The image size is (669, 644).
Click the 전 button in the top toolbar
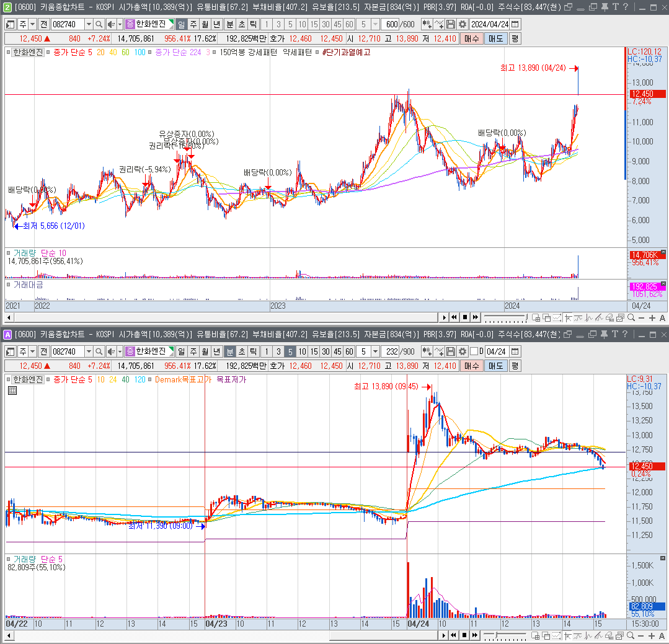click(43, 24)
